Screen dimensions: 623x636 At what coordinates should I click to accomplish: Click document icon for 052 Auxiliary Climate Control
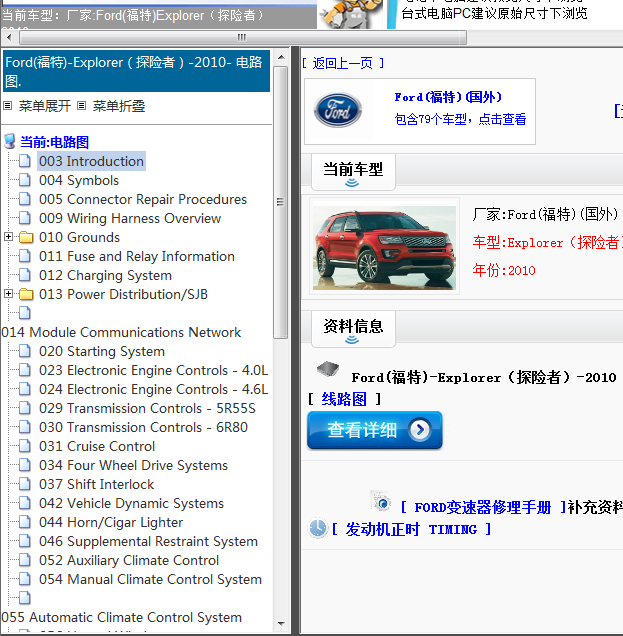pos(25,560)
